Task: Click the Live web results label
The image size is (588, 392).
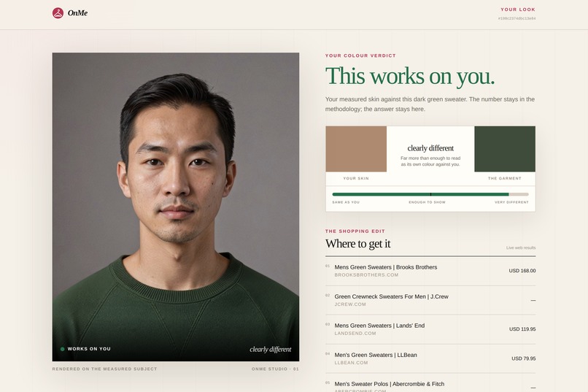Action: pos(521,247)
